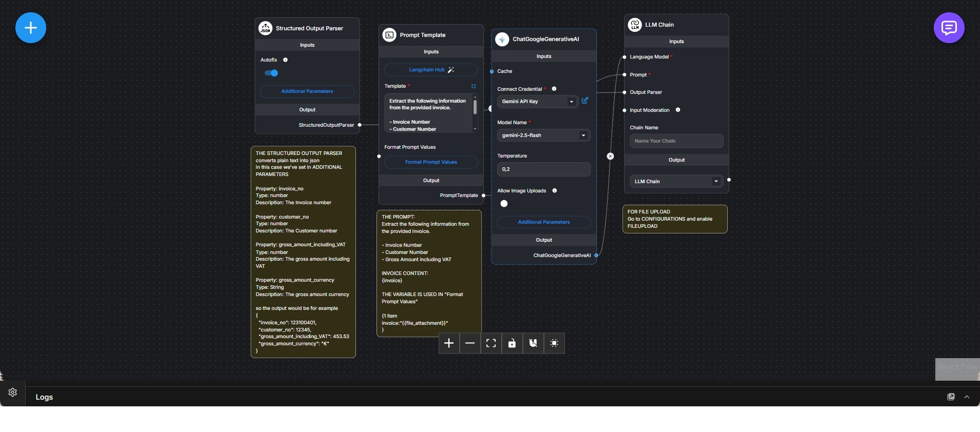980x432 pixels.
Task: Toggle snapping with the magnet icon
Action: point(533,343)
